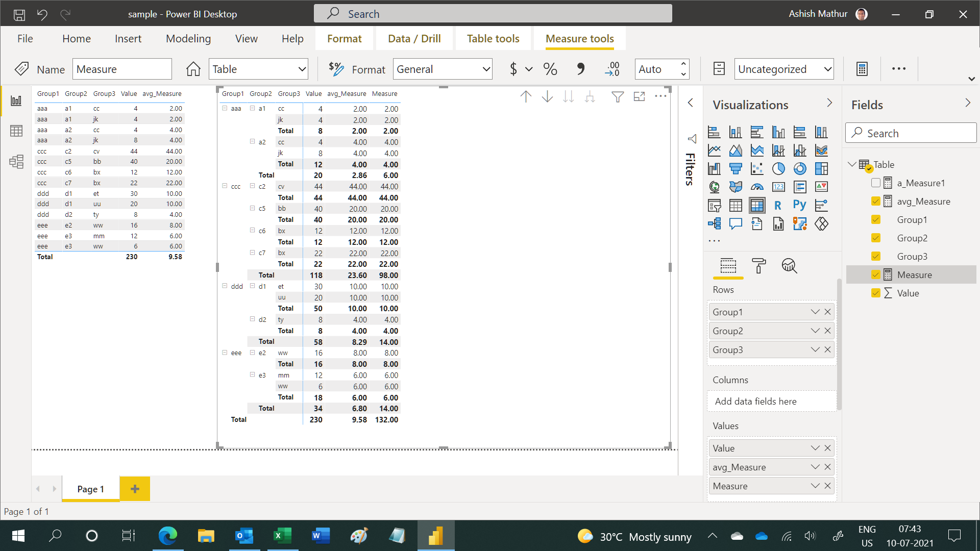Viewport: 980px width, 551px height.
Task: Add a new report page
Action: click(135, 489)
